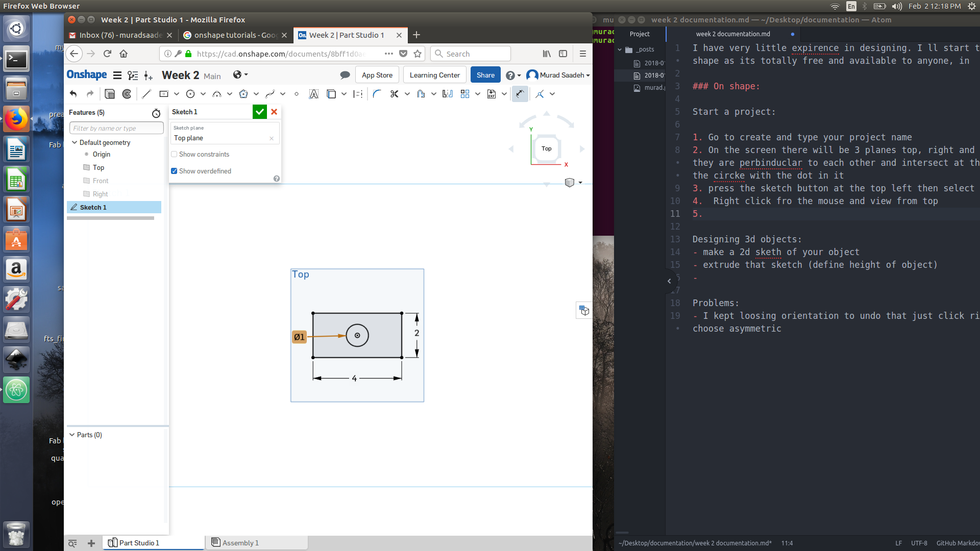Collapse Parts (0) section
The height and width of the screenshot is (551, 980).
(x=72, y=435)
